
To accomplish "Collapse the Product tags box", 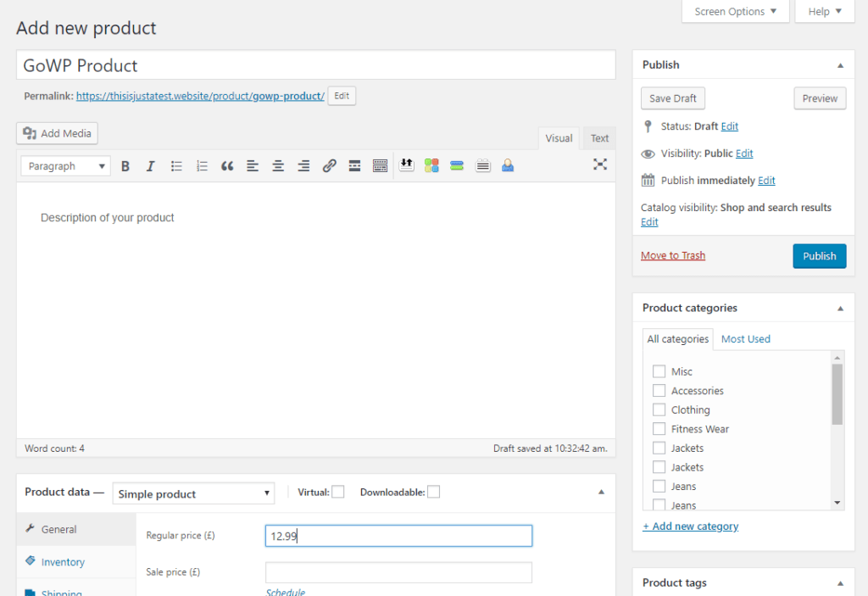I will pos(840,583).
